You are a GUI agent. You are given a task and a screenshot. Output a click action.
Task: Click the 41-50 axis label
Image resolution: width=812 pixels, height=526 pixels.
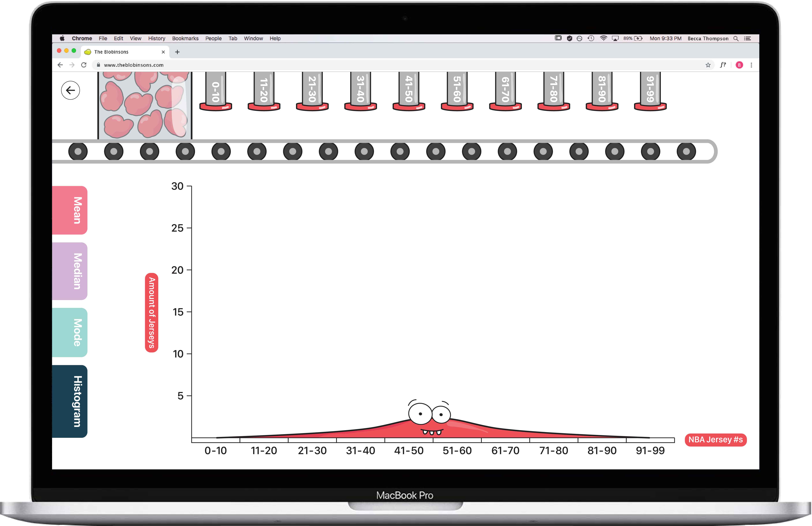(409, 451)
